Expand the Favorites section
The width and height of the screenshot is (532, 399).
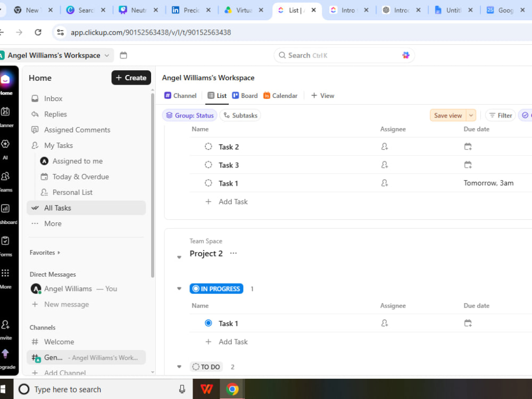pos(45,252)
